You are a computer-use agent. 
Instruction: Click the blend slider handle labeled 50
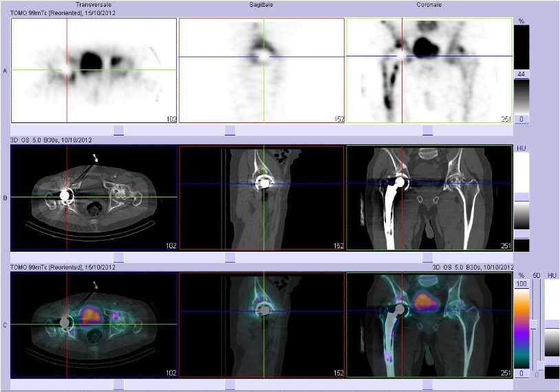[x=534, y=324]
